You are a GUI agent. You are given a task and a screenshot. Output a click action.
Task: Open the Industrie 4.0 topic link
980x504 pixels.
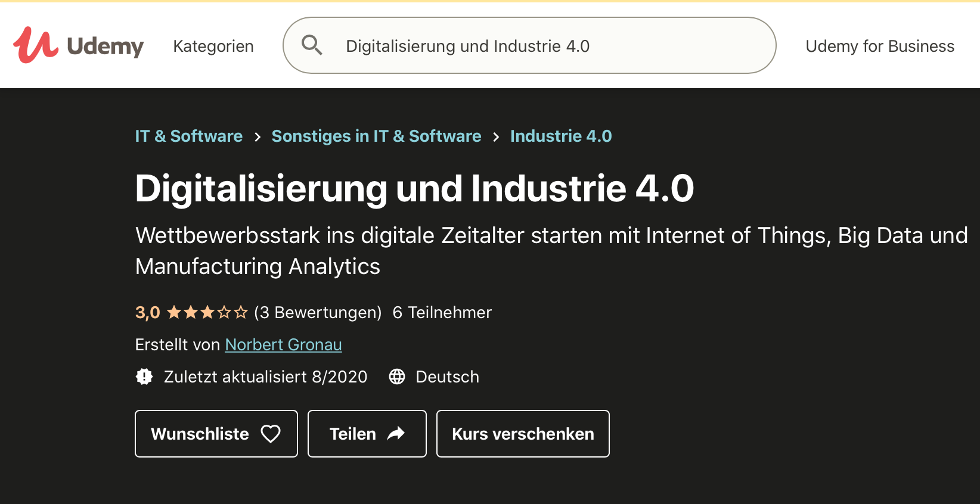click(x=561, y=136)
